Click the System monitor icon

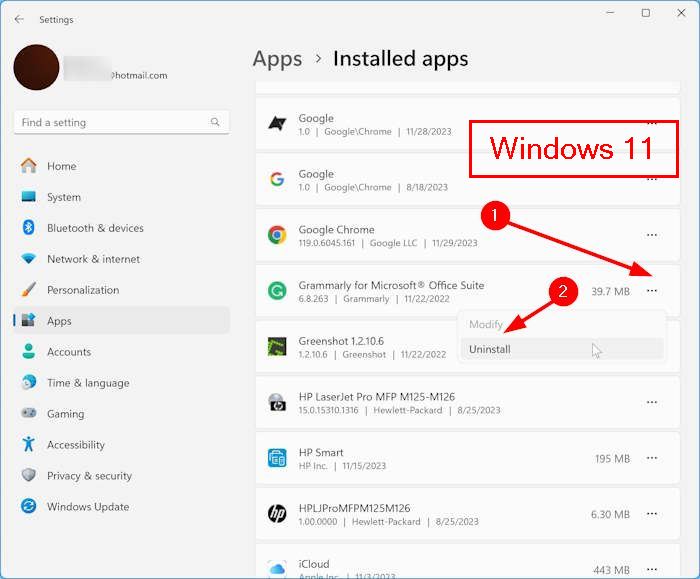point(29,196)
